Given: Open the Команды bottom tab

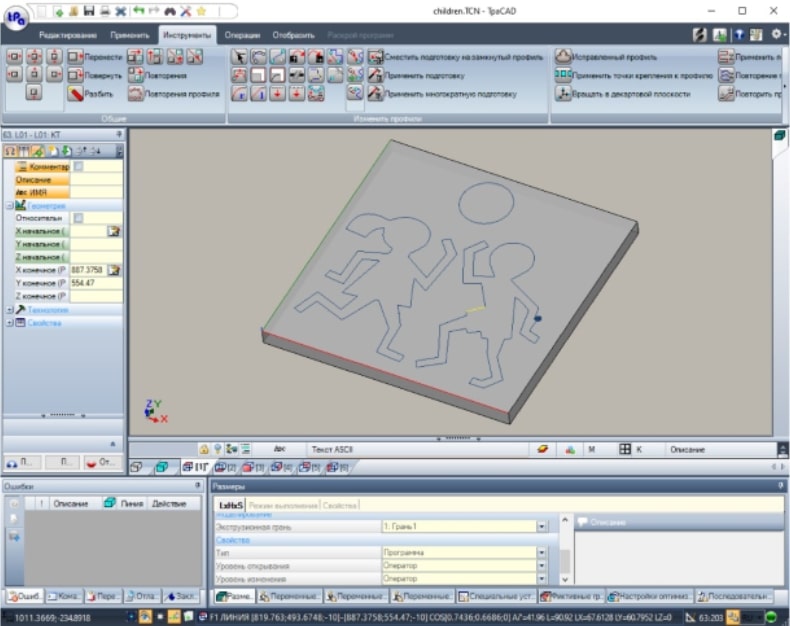Looking at the screenshot, I should click(63, 596).
